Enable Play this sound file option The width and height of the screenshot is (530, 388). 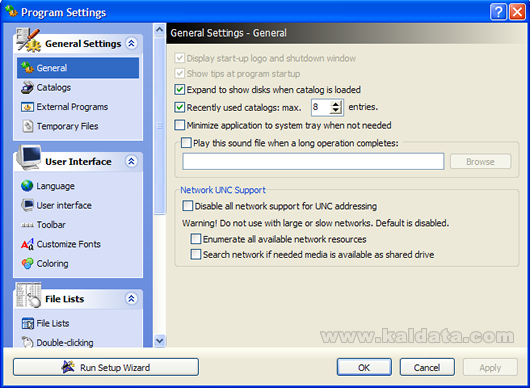(x=186, y=143)
